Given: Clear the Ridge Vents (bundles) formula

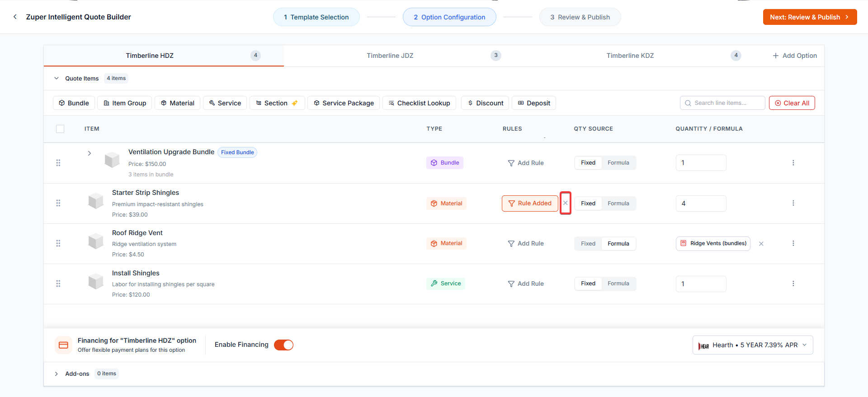Looking at the screenshot, I should [x=761, y=244].
